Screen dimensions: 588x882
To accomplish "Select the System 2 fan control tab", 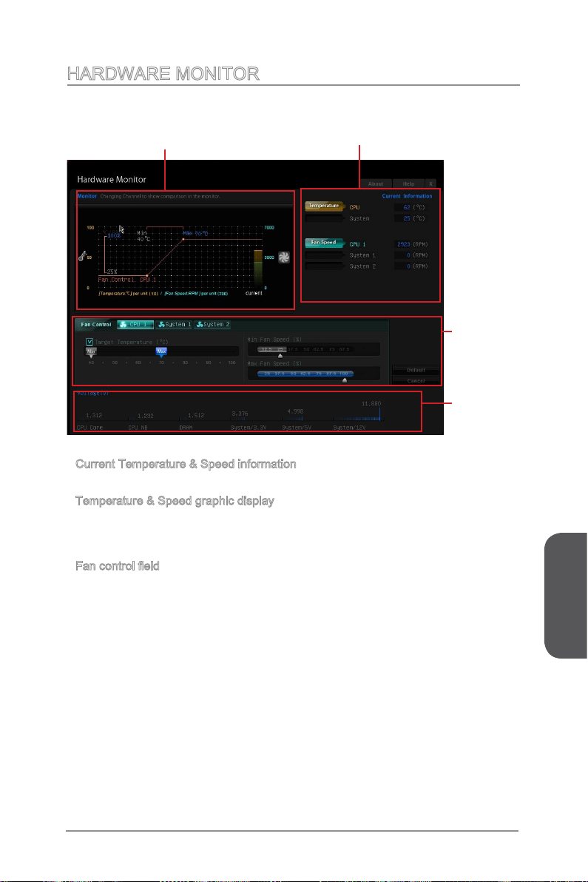I will 212,325.
